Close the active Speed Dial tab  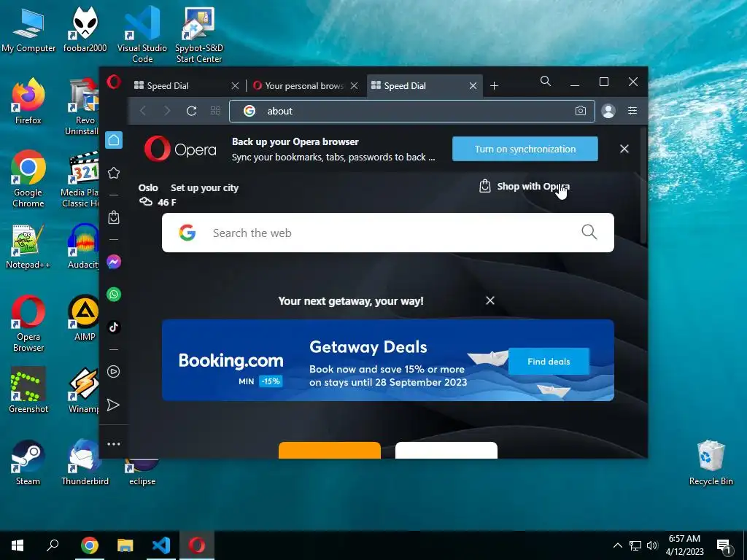(473, 86)
